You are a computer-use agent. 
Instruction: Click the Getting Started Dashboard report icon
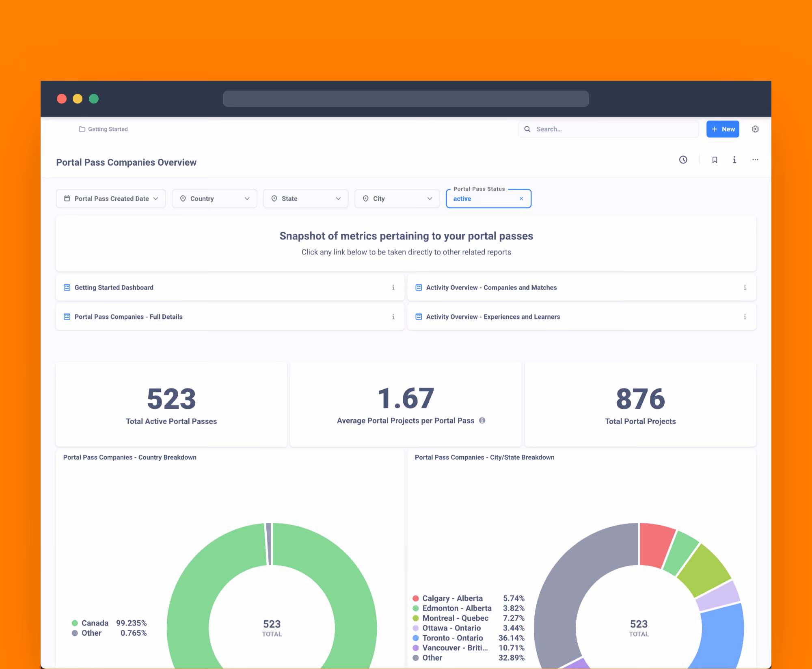67,287
